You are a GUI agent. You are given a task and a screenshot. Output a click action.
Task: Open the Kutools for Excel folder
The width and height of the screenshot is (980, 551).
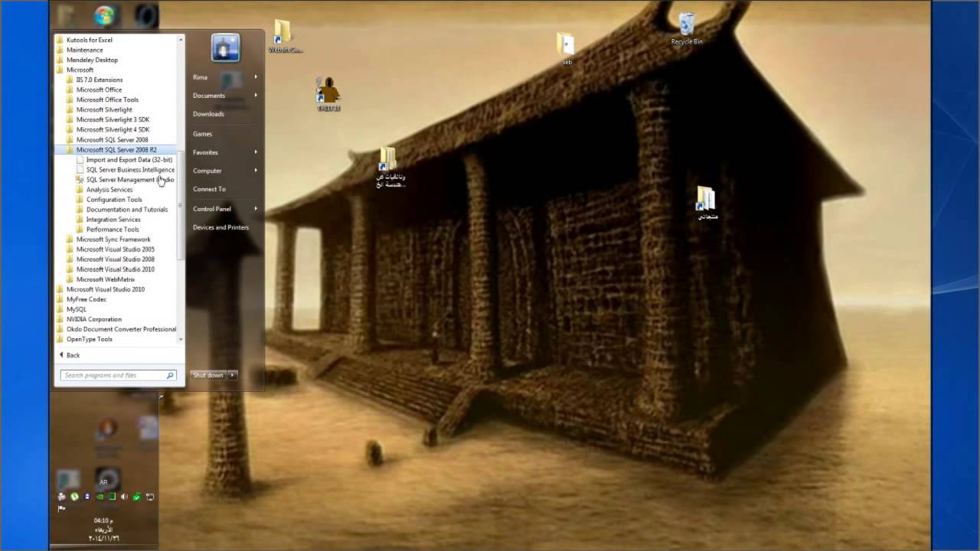[84, 40]
